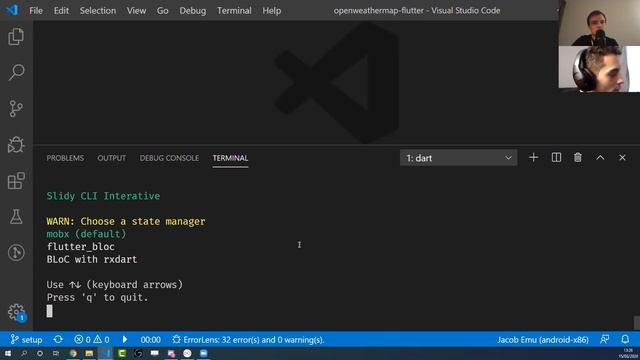Click 'Slidy CLI Interative' heading in terminal

pyautogui.click(x=103, y=196)
